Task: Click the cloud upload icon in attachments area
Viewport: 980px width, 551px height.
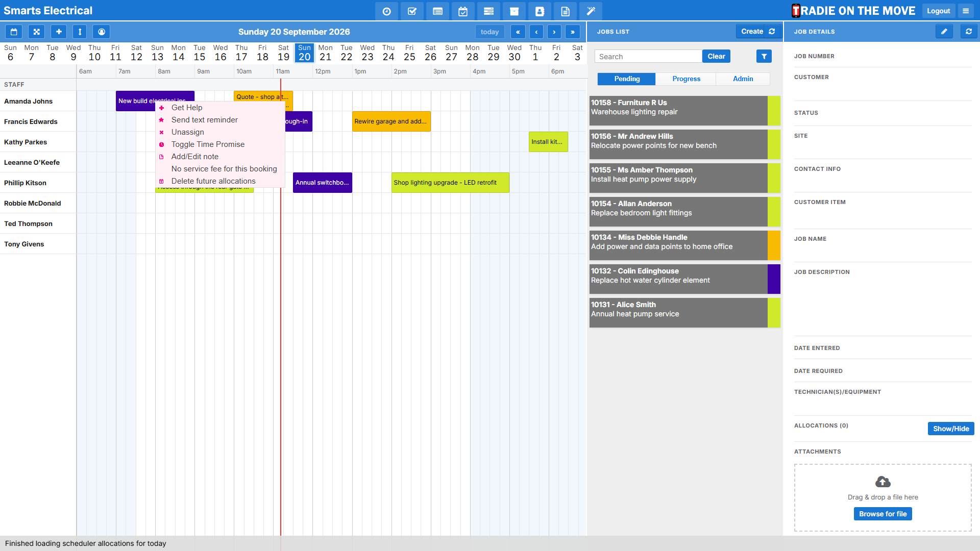Action: click(x=883, y=482)
